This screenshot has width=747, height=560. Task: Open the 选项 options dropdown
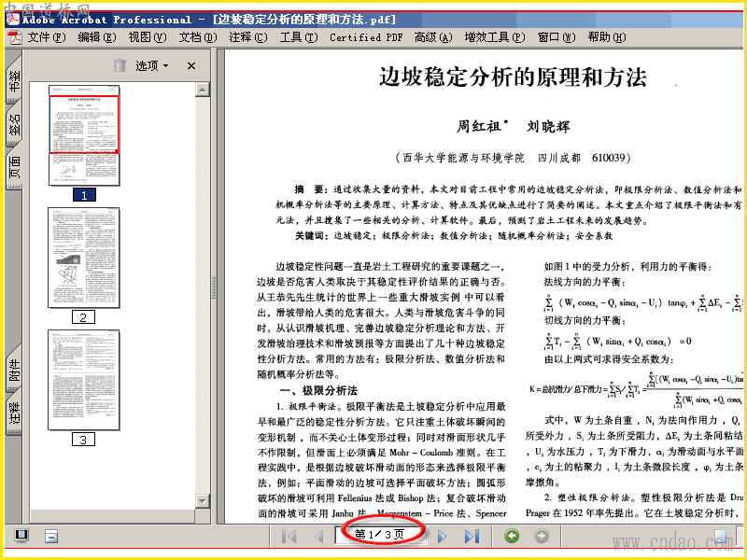tap(152, 65)
